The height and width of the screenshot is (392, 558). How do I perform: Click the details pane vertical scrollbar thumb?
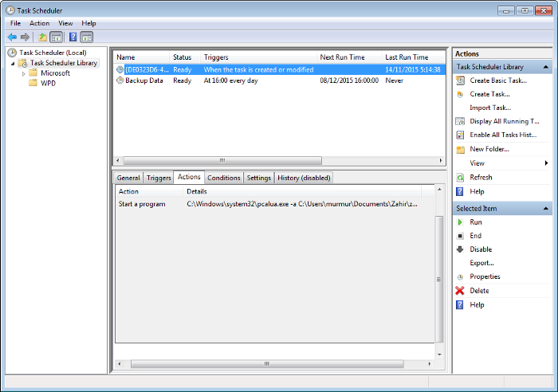[439, 279]
